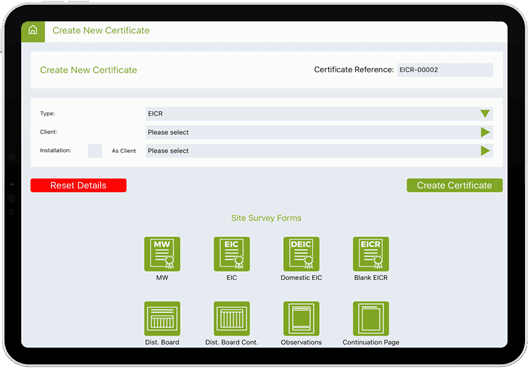Expand the Type dropdown arrow
Screen dimensions: 528x368
[x=485, y=114]
